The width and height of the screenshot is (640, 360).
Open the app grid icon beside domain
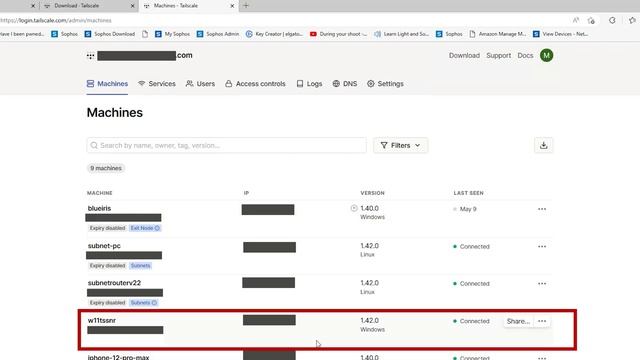click(x=91, y=56)
